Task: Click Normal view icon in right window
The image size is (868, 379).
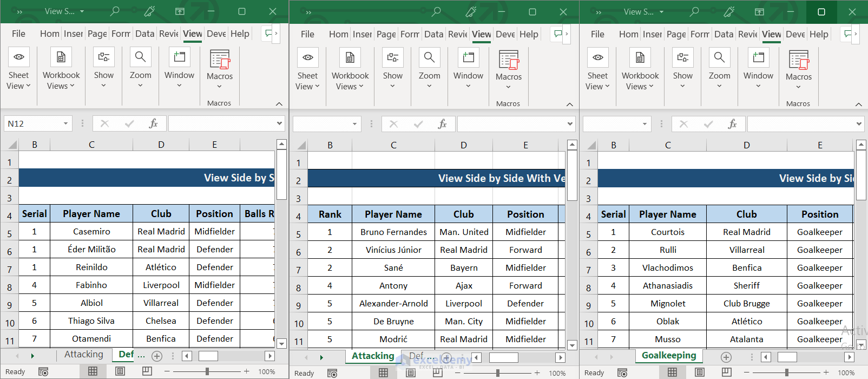Action: [x=672, y=373]
